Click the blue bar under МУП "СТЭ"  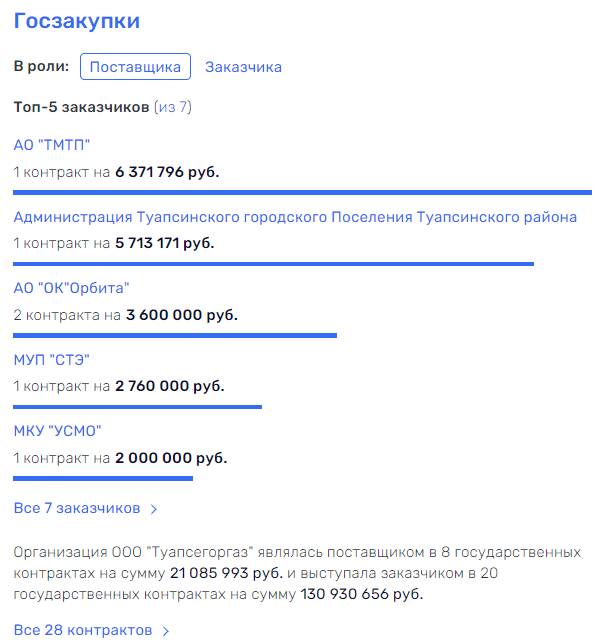pyautogui.click(x=138, y=407)
